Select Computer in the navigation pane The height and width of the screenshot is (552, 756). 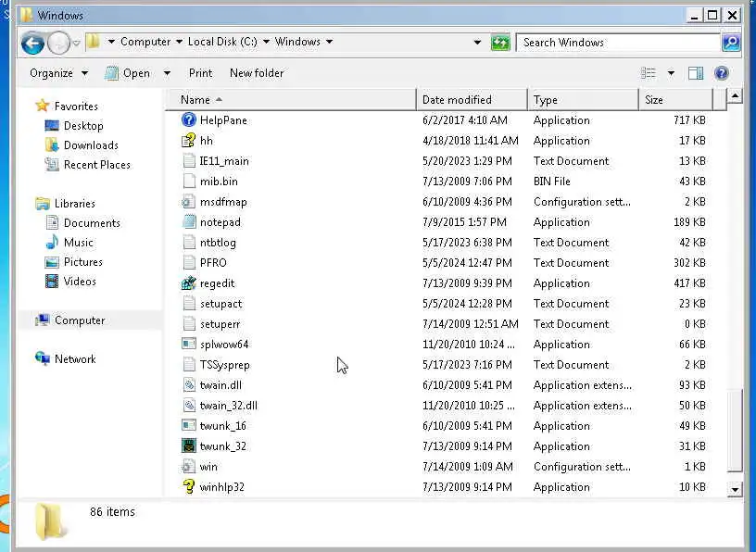pyautogui.click(x=80, y=320)
